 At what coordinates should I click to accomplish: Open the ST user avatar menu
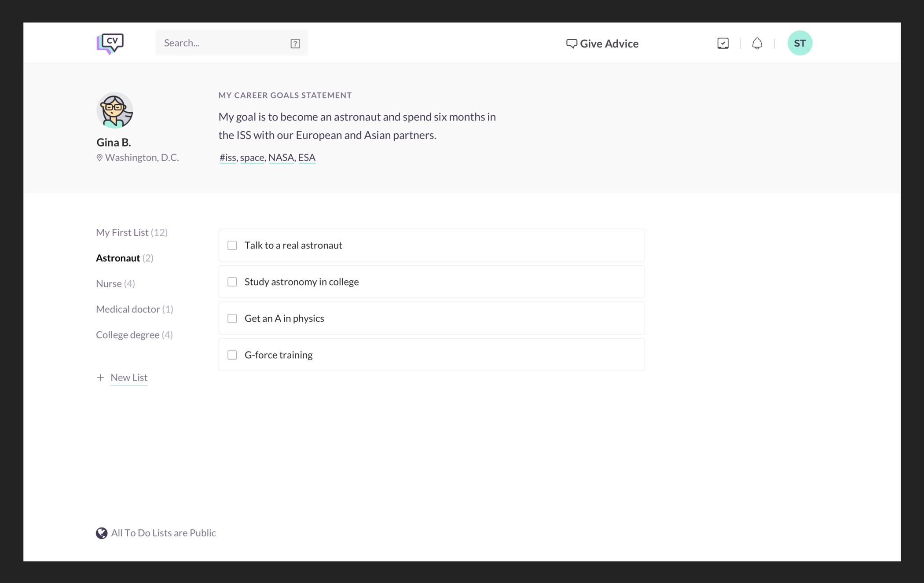pyautogui.click(x=799, y=43)
